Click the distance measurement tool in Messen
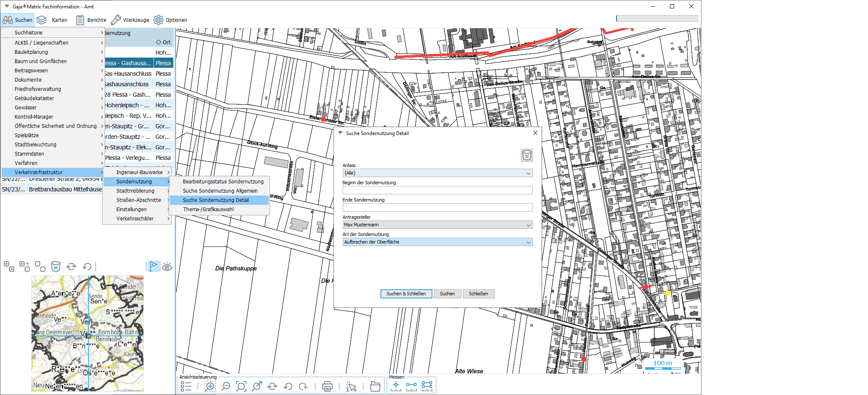Image resolution: width=868 pixels, height=395 pixels. [411, 386]
